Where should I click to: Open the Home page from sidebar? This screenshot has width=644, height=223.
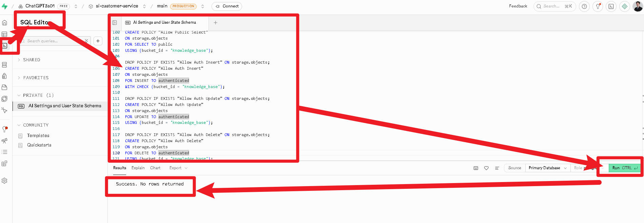click(5, 23)
